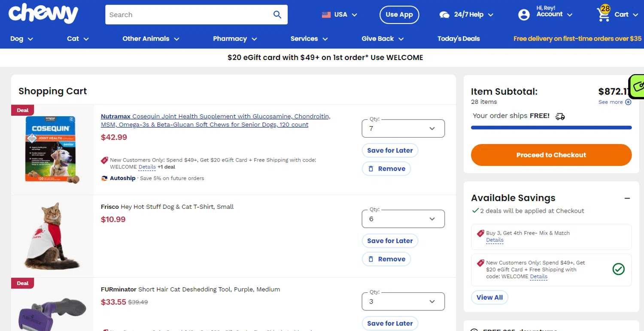This screenshot has width=644, height=331.
Task: Open the Cosequin product thumbnail image
Action: [x=52, y=149]
